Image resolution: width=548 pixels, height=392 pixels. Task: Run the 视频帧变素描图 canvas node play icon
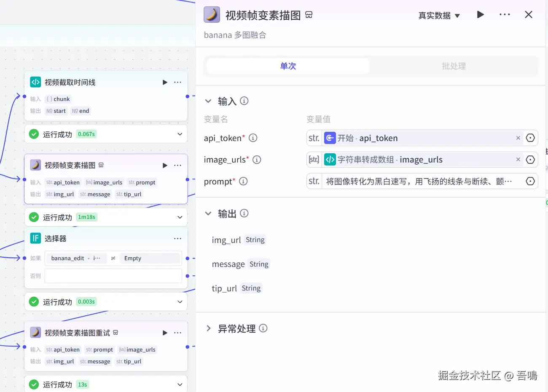click(x=165, y=165)
